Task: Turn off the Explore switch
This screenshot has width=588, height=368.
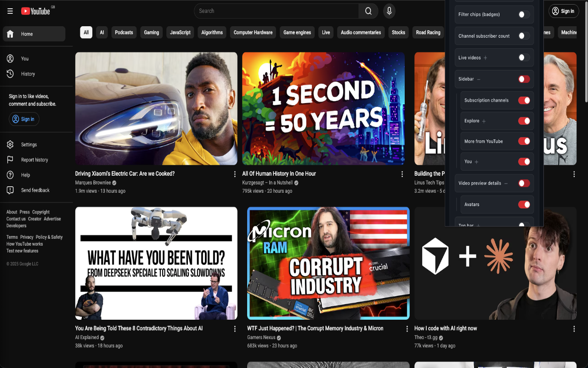Action: click(524, 121)
